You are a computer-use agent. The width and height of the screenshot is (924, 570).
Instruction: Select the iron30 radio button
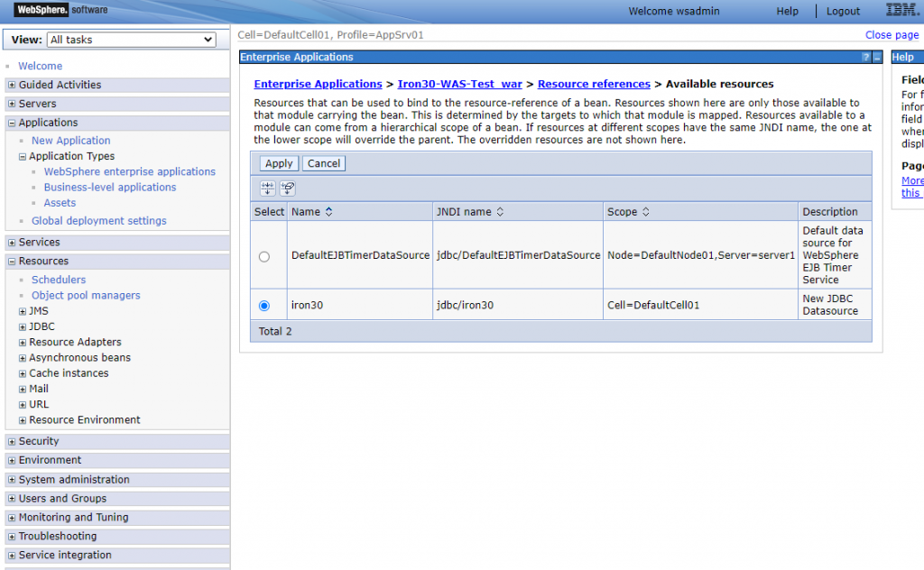pyautogui.click(x=264, y=306)
